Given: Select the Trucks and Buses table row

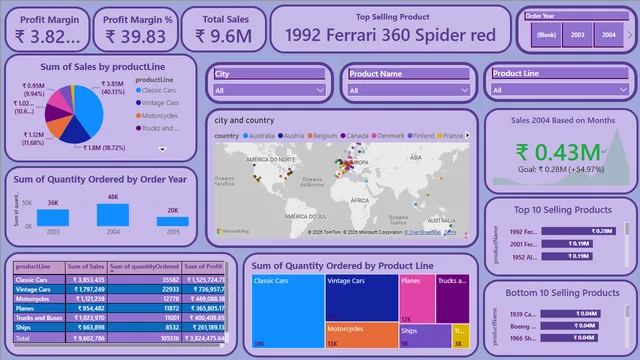Looking at the screenshot, I should point(119,318).
